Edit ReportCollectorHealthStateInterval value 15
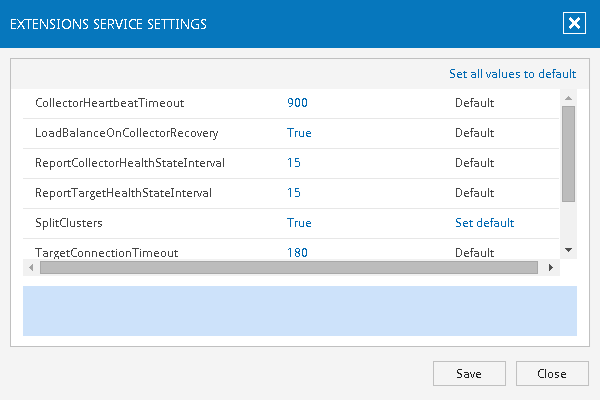The height and width of the screenshot is (400, 600). click(294, 163)
